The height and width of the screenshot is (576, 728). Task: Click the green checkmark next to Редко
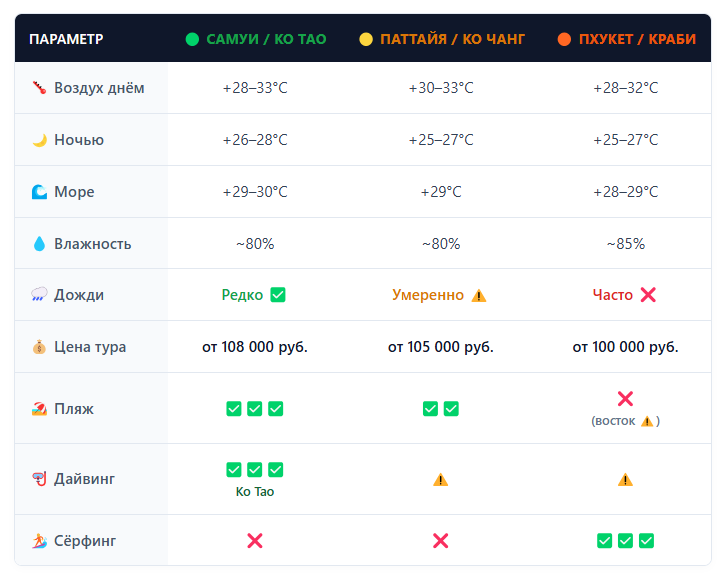tap(278, 295)
